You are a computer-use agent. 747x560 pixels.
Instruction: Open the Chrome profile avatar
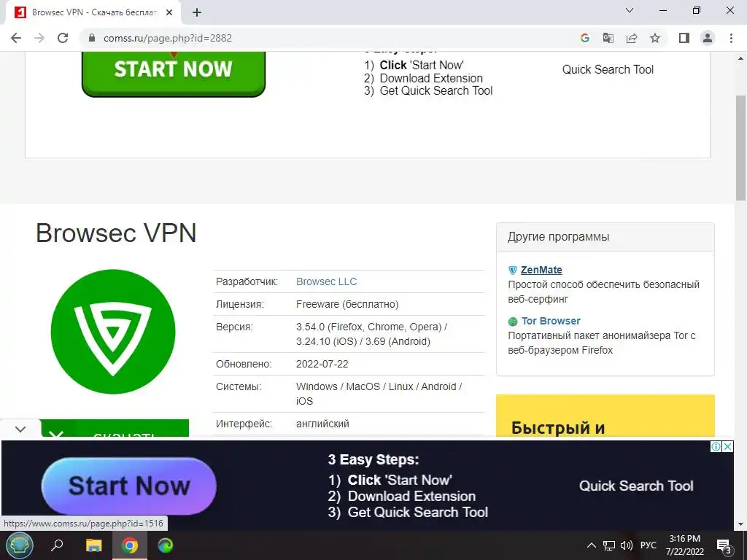tap(708, 38)
